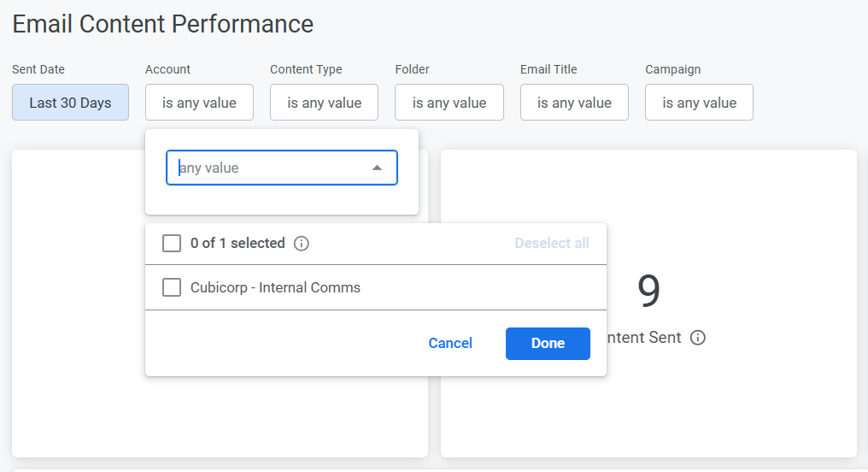The height and width of the screenshot is (472, 868).
Task: Click the Email Content Performance heading
Action: (162, 24)
